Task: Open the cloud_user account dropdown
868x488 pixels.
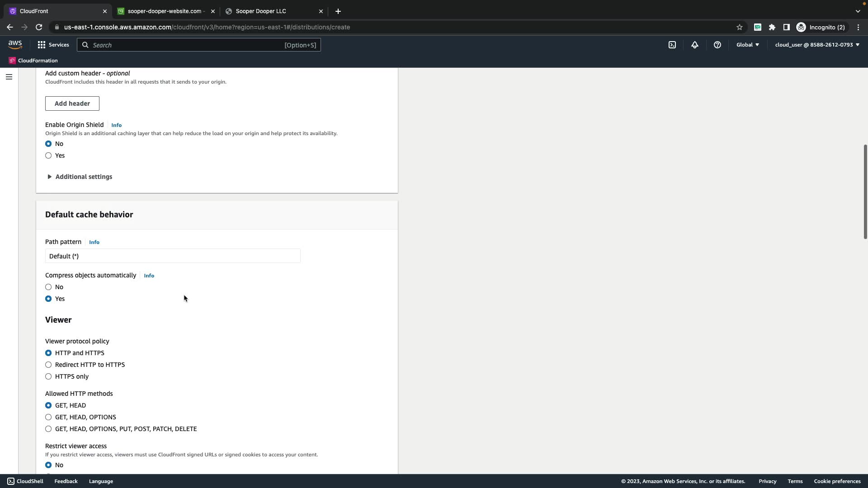Action: pyautogui.click(x=817, y=45)
